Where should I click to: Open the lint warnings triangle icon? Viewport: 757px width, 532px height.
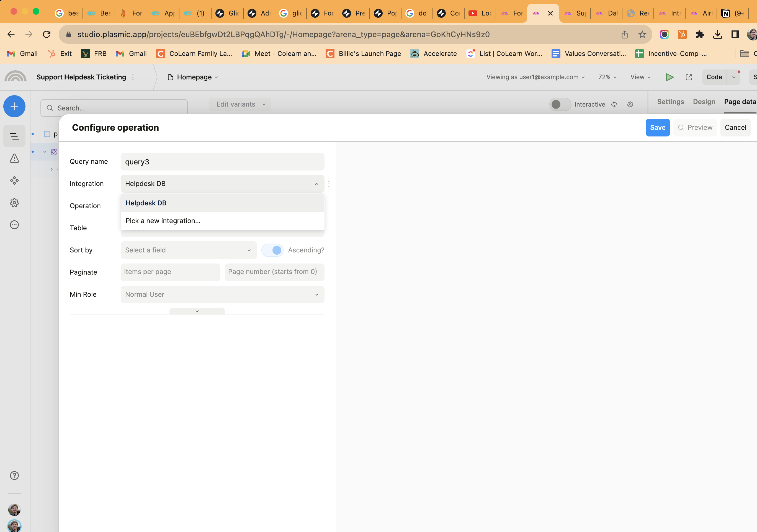[14, 158]
